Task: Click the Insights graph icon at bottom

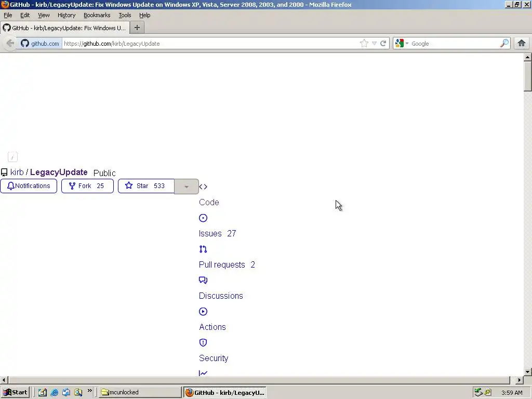Action: click(x=203, y=373)
